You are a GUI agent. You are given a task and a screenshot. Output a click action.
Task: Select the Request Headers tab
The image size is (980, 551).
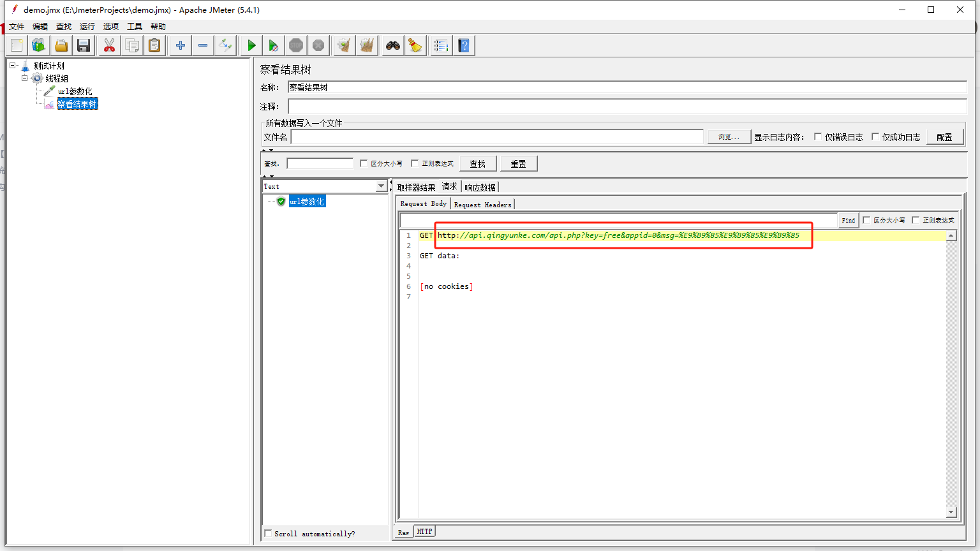click(483, 205)
